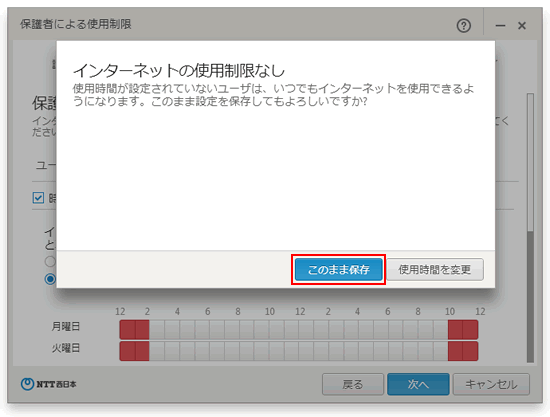Open the help question mark icon
The width and height of the screenshot is (550, 417).
pyautogui.click(x=464, y=26)
